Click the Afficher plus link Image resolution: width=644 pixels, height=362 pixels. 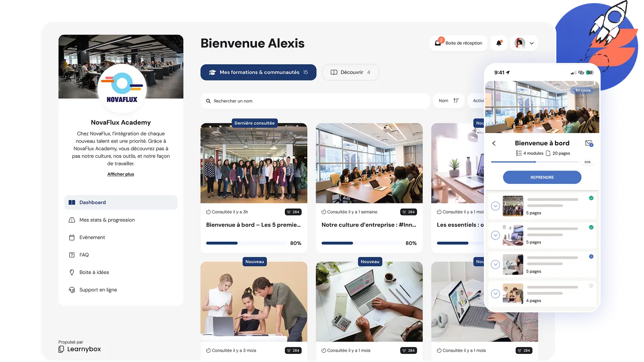[120, 174]
